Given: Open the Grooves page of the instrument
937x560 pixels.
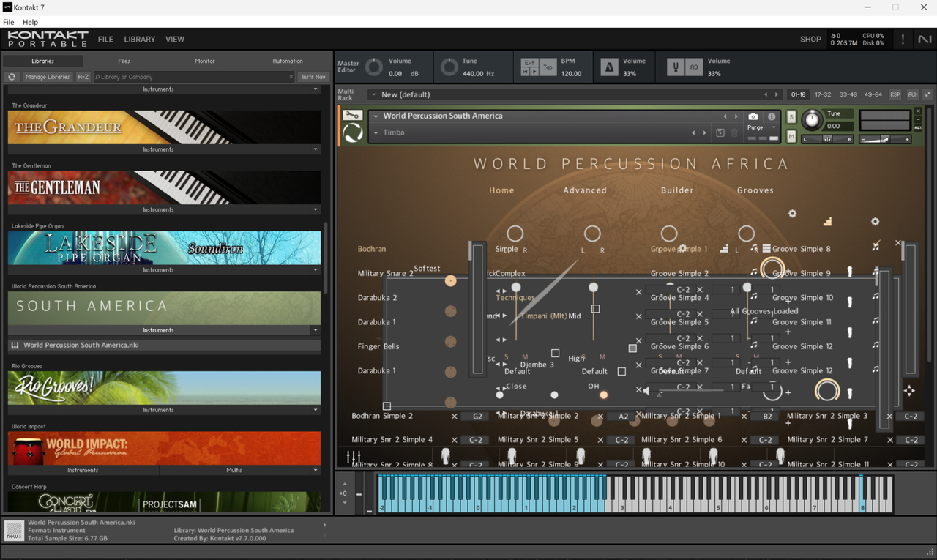Looking at the screenshot, I should (x=755, y=190).
